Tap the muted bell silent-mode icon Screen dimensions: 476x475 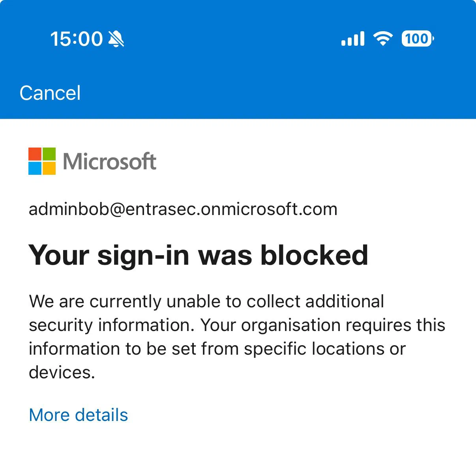click(116, 39)
